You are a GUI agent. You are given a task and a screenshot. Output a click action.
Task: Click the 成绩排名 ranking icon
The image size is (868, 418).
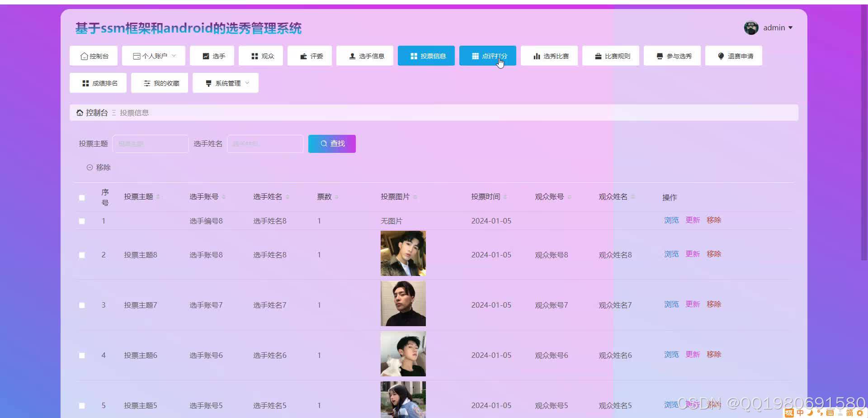(85, 83)
